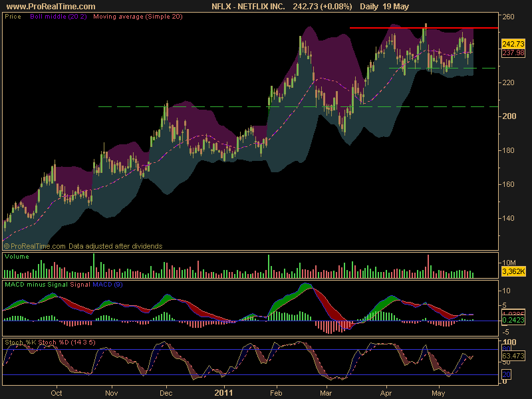Click the Apr date axis label

(386, 393)
